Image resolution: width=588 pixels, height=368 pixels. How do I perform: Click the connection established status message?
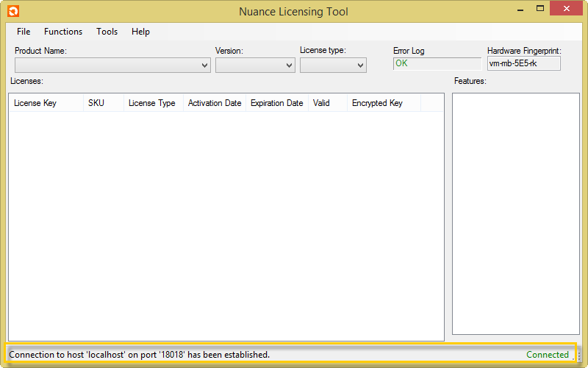pos(139,355)
